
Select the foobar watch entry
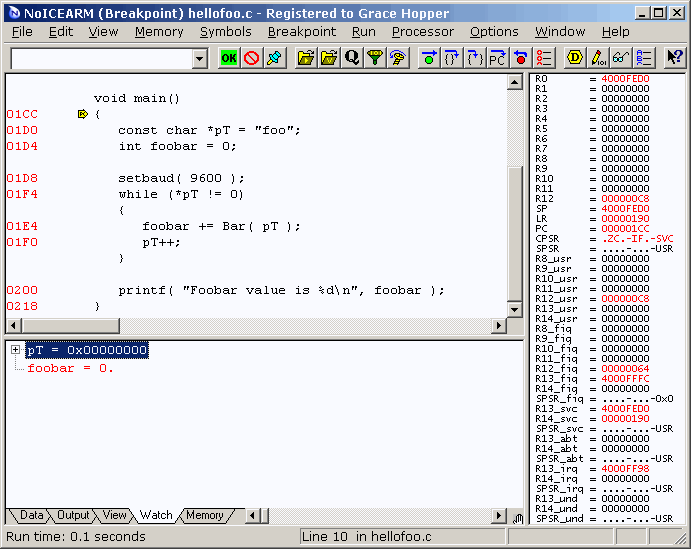71,368
